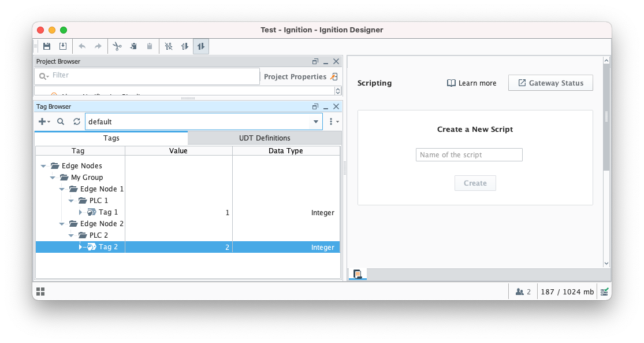644x343 pixels.
Task: Collapse the PLC 1 folder
Action: point(71,201)
